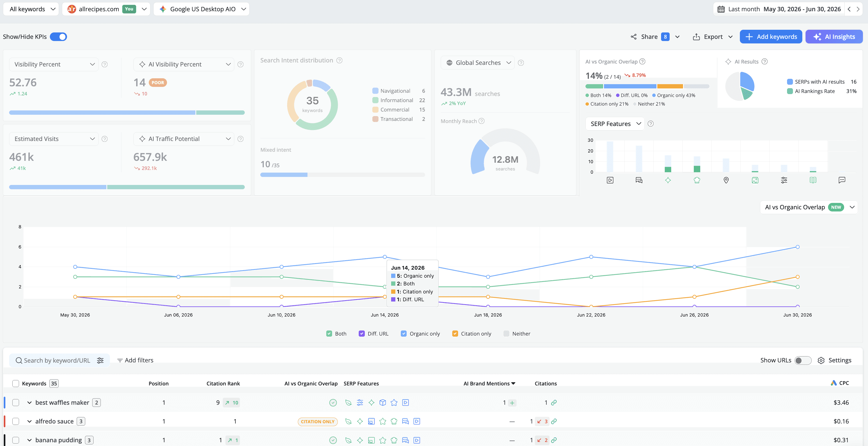The height and width of the screenshot is (446, 868).
Task: Sort by AI Brand Mentions column header
Action: click(x=489, y=384)
